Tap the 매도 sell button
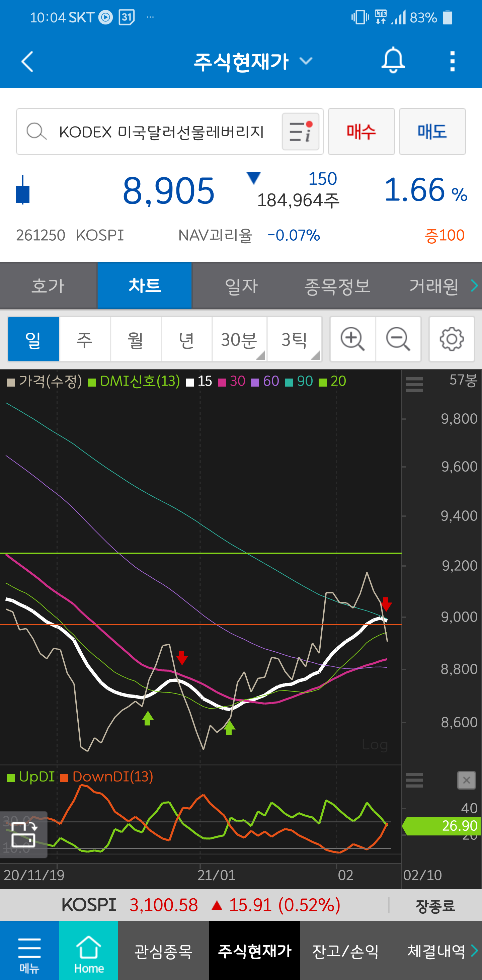Viewport: 482px width, 980px height. tap(432, 132)
